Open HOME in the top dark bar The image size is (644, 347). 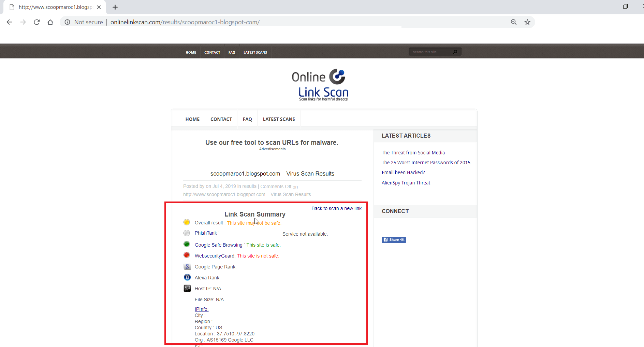pyautogui.click(x=191, y=52)
